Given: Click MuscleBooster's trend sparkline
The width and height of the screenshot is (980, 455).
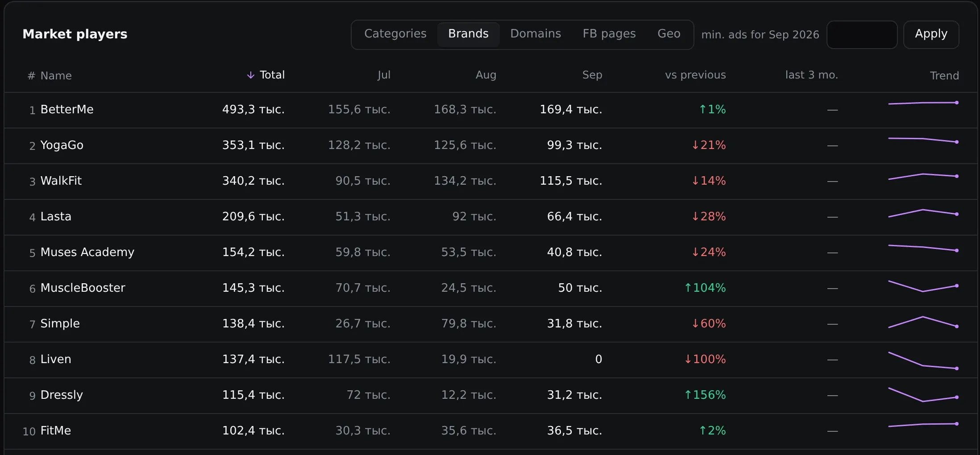Looking at the screenshot, I should pos(923,286).
